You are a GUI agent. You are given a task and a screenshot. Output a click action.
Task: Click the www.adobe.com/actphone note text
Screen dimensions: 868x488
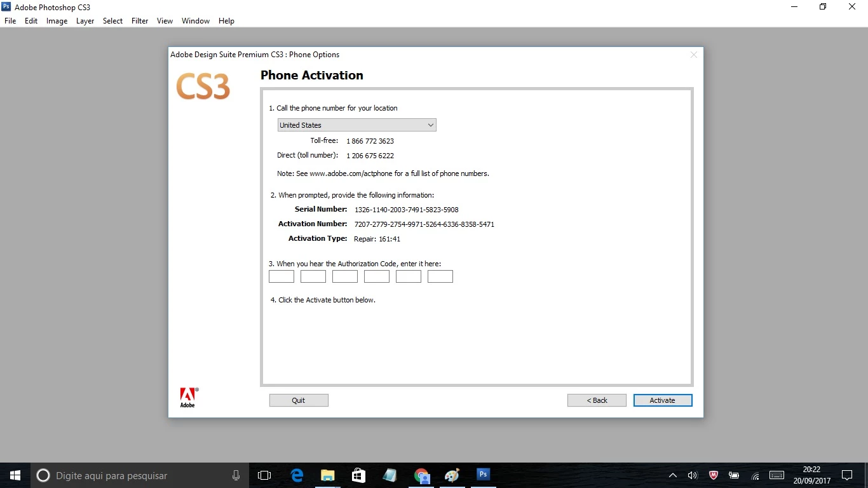[383, 173]
